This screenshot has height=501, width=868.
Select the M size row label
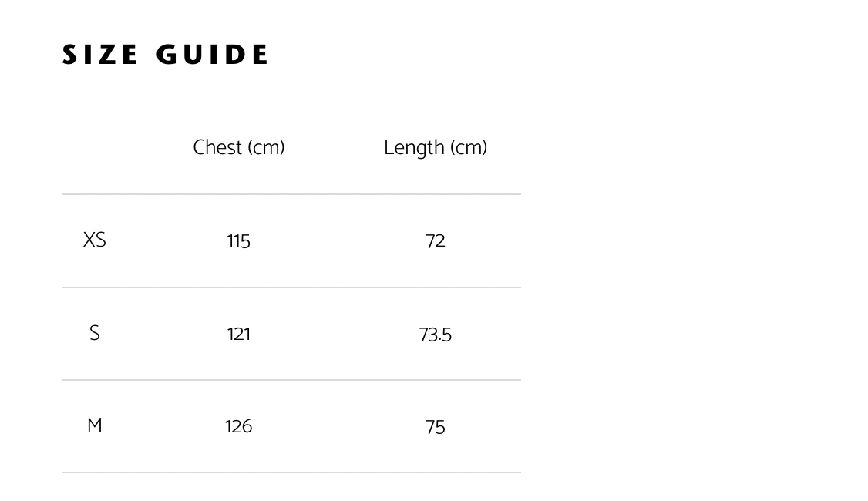tap(94, 425)
